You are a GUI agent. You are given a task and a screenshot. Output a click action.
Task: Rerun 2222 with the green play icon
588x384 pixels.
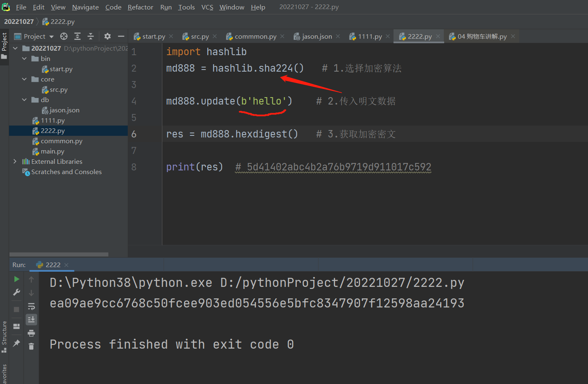click(16, 279)
